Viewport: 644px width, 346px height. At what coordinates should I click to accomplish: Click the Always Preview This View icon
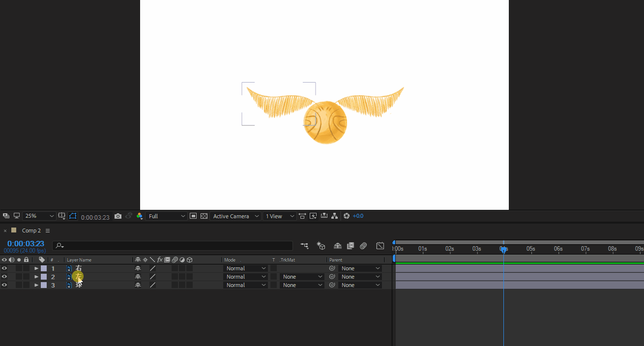click(6, 216)
